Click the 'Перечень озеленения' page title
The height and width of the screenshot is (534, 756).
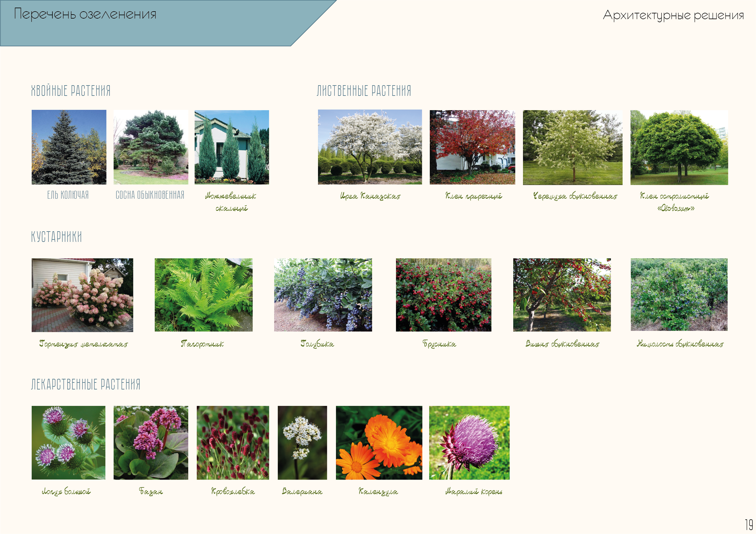point(85,14)
